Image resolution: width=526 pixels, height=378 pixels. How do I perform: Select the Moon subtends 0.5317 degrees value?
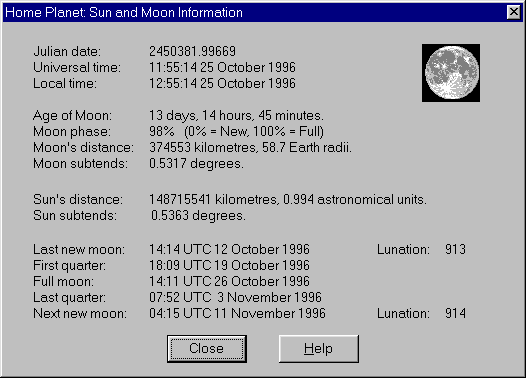point(196,164)
